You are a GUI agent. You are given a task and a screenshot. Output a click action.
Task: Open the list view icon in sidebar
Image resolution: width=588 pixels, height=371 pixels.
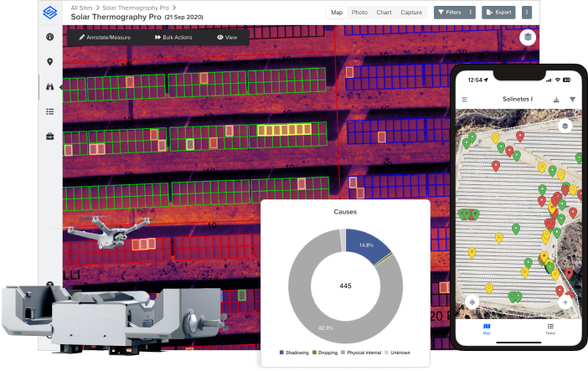coord(50,111)
